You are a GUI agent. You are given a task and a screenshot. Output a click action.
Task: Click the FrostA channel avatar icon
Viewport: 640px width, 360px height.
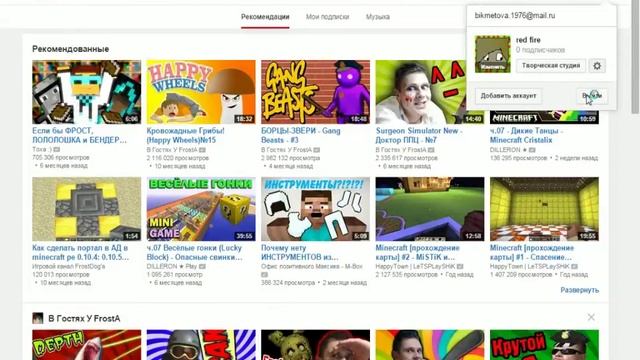click(x=38, y=318)
